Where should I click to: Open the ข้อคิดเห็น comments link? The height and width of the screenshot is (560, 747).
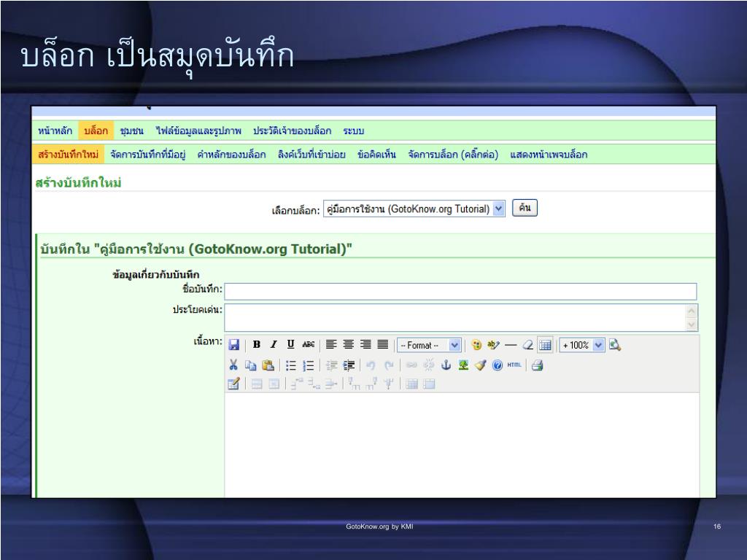pyautogui.click(x=377, y=155)
